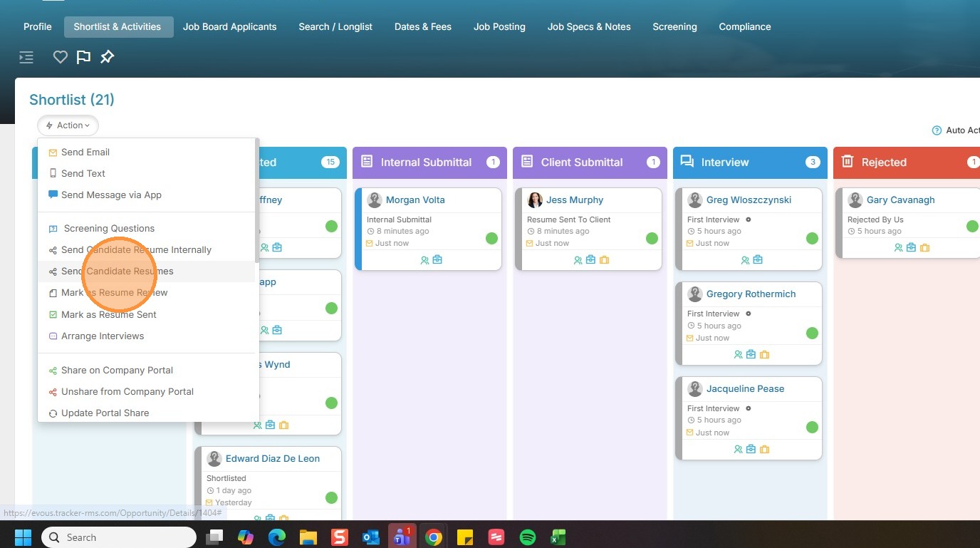Click Jess Murphy's profile photo

point(535,200)
